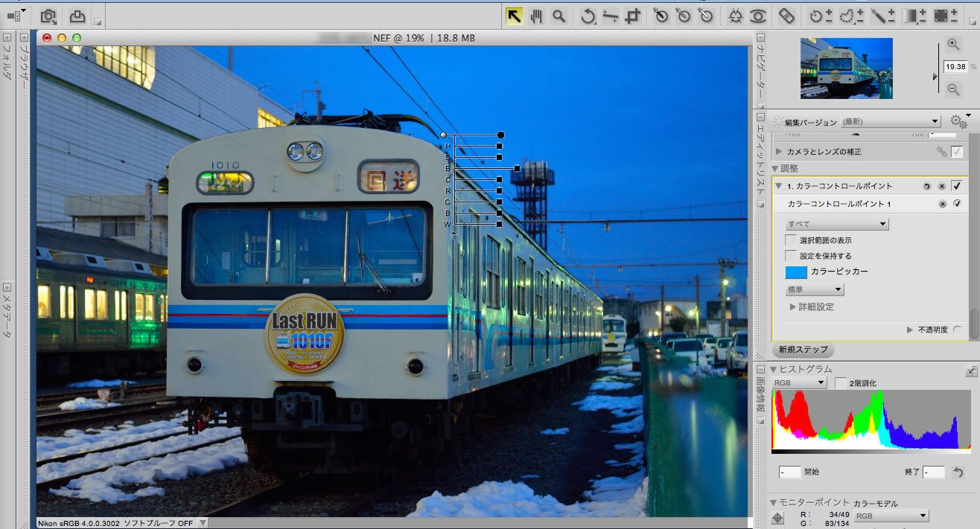The image size is (980, 529).
Task: Select the hand pan tool
Action: click(536, 16)
